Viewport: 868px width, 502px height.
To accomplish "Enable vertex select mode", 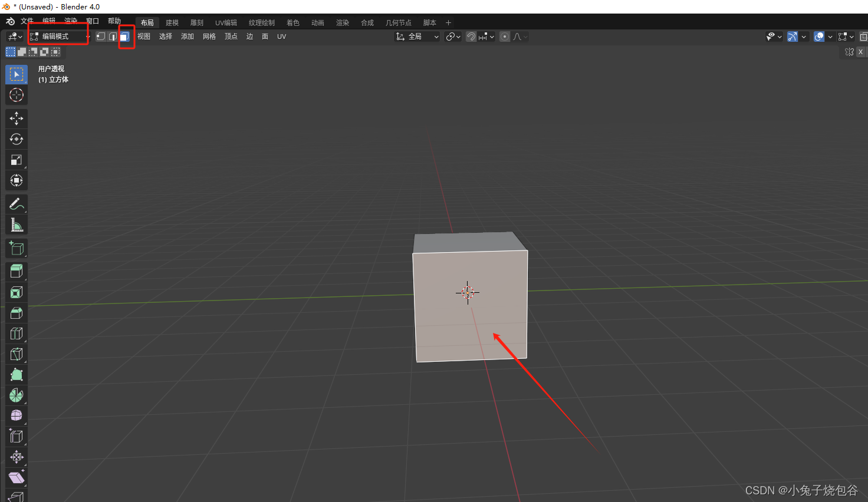I will [101, 37].
